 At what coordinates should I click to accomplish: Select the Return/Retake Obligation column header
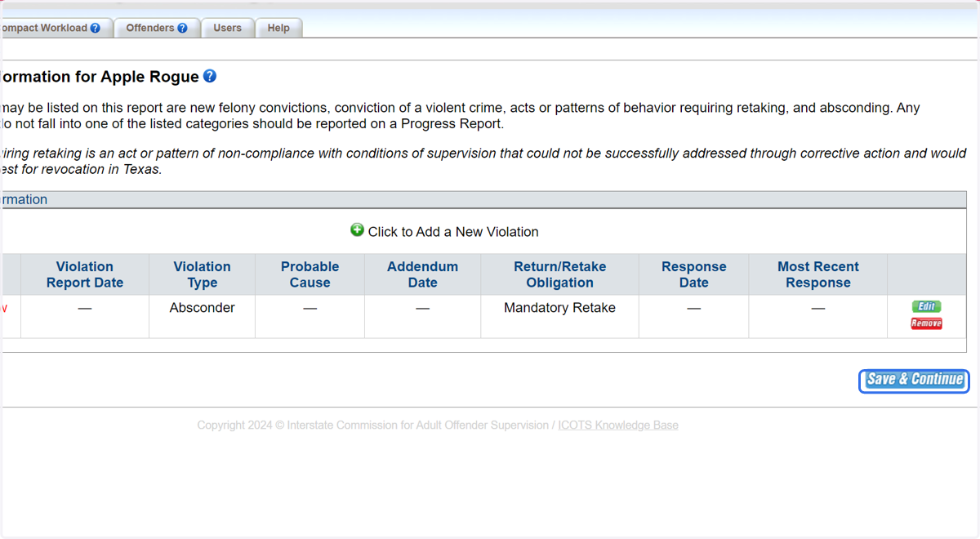coord(559,274)
